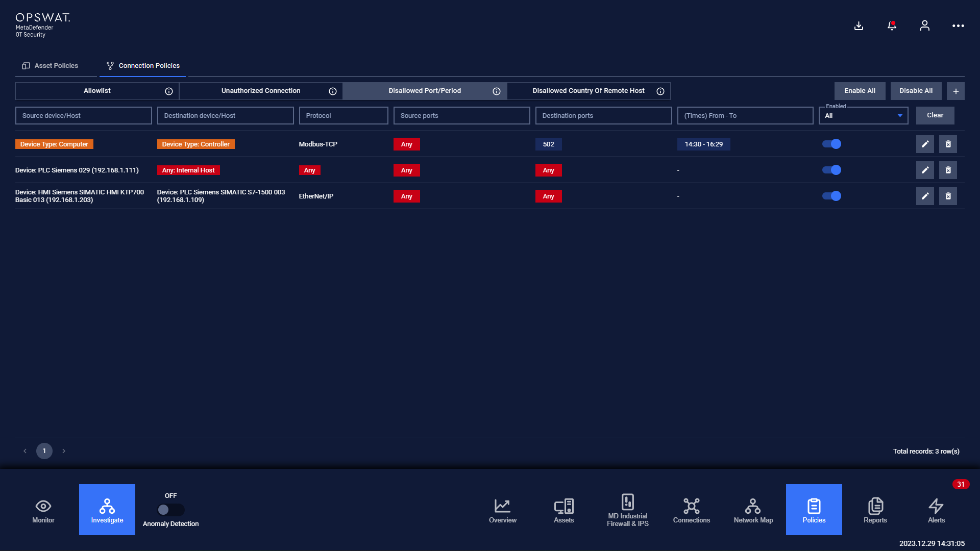Viewport: 980px width, 551px height.
Task: Click the OPSWAT MetaDefender logo
Action: click(x=42, y=25)
